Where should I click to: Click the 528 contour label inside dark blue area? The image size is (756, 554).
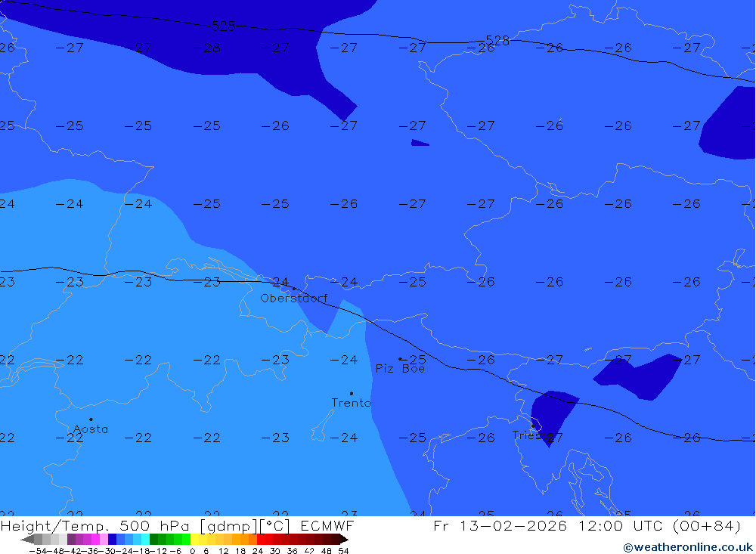(223, 26)
